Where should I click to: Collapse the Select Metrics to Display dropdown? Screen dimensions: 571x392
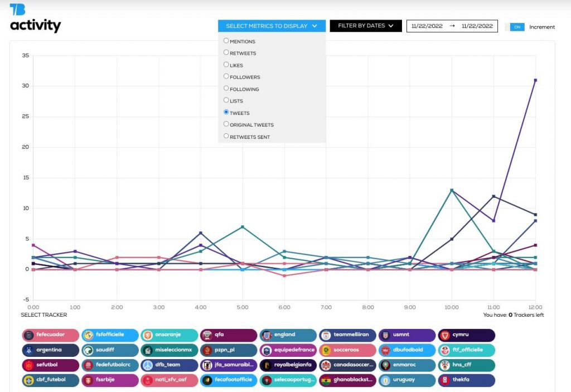(x=272, y=26)
